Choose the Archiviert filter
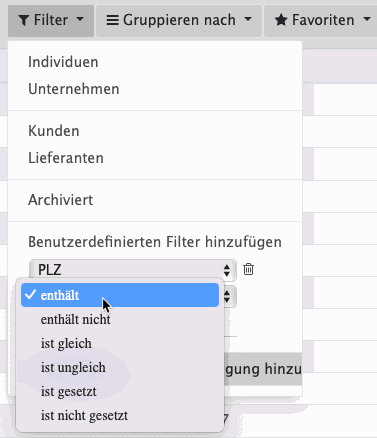This screenshot has height=438, width=377. tap(61, 200)
